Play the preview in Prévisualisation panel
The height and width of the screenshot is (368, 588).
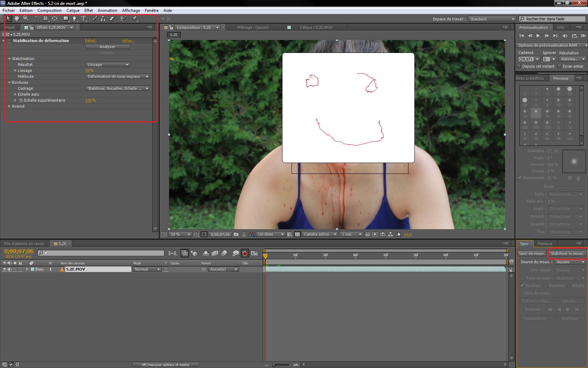click(538, 36)
